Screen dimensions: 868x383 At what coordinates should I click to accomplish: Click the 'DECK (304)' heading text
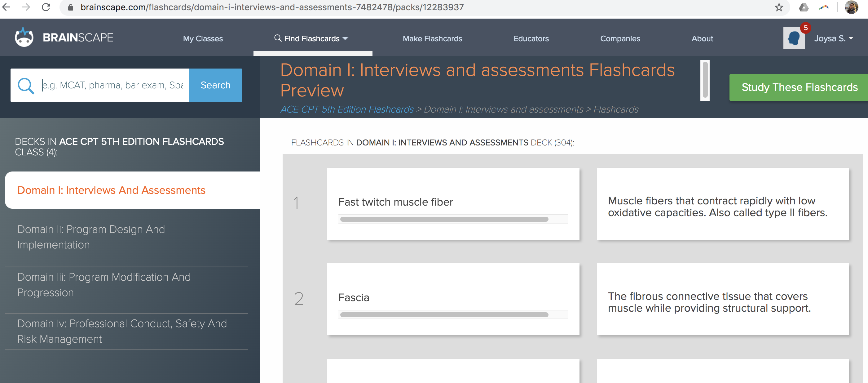[552, 143]
